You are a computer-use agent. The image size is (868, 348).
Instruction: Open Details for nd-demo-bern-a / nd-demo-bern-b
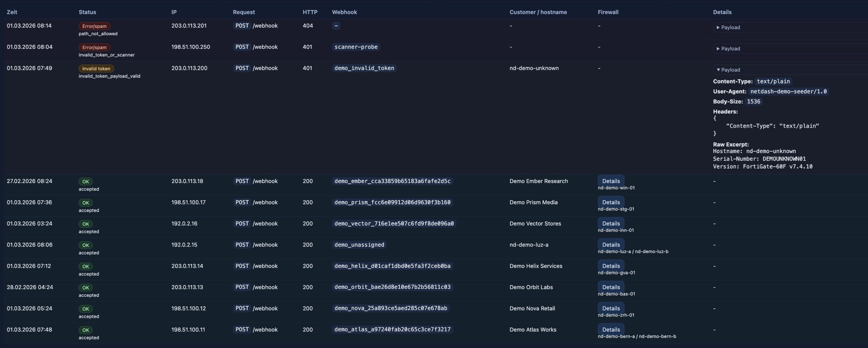pos(611,330)
